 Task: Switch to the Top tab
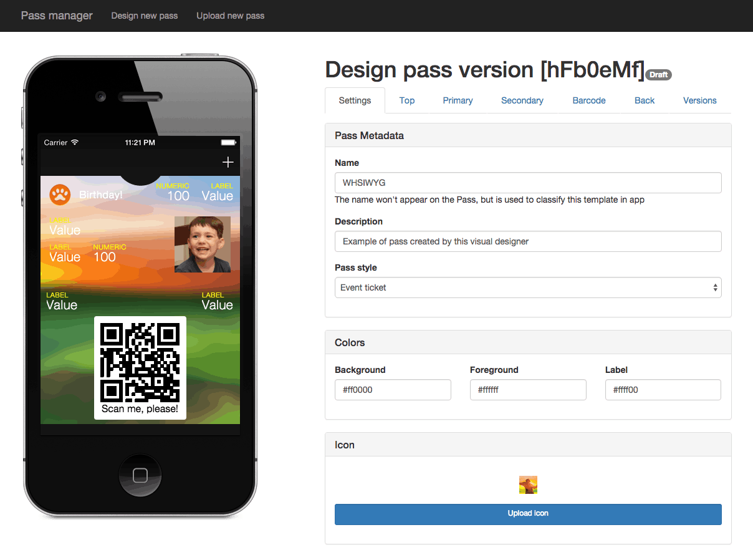[407, 100]
